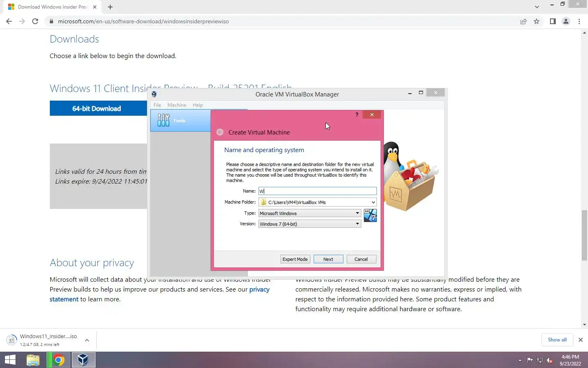Screen dimensions: 588x368
Task: Click the muted volume tray icon
Action: [550, 360]
